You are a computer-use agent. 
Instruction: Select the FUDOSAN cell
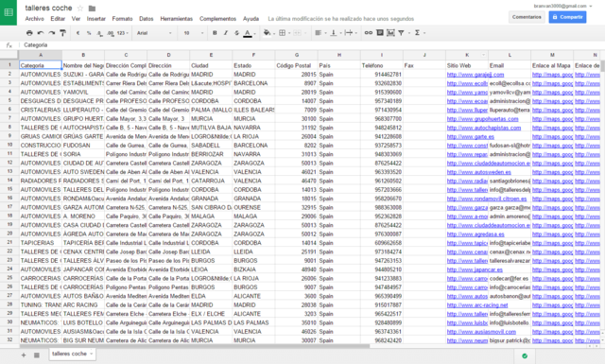(83, 146)
